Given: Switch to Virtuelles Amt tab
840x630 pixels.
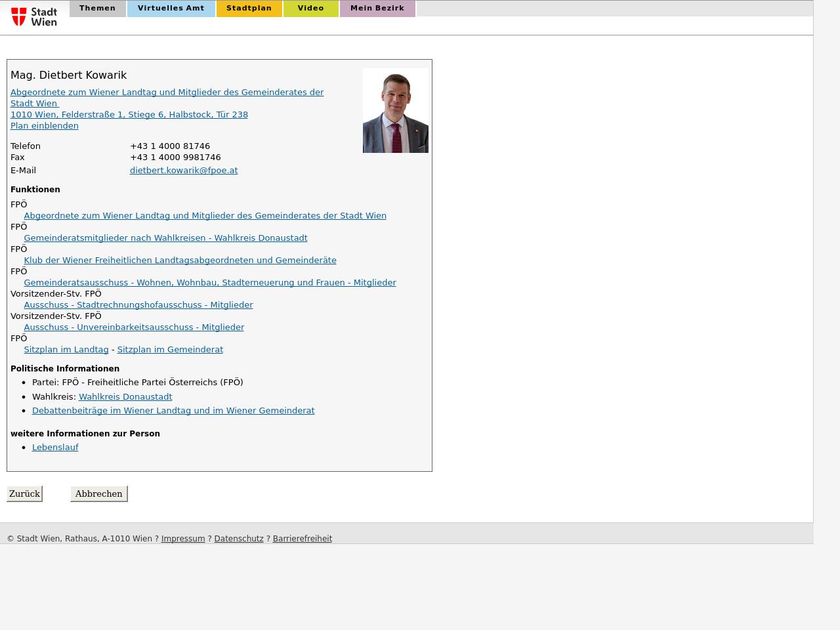Looking at the screenshot, I should (x=171, y=9).
